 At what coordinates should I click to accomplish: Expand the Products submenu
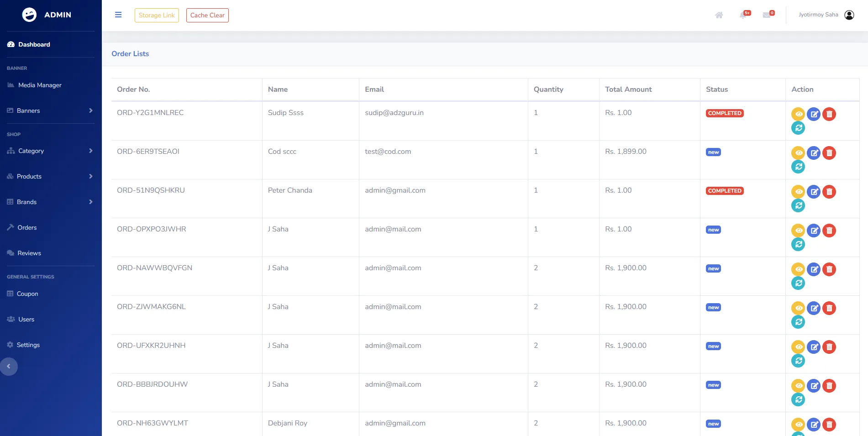pyautogui.click(x=29, y=176)
